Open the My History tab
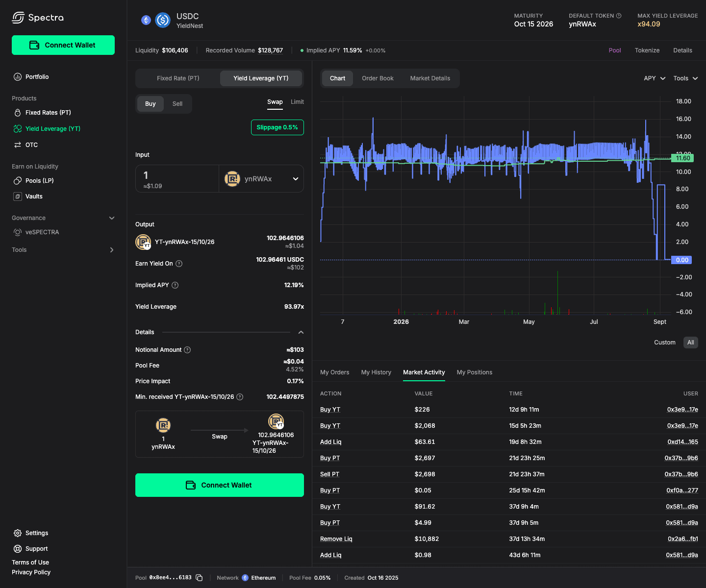This screenshot has width=706, height=588. point(376,372)
